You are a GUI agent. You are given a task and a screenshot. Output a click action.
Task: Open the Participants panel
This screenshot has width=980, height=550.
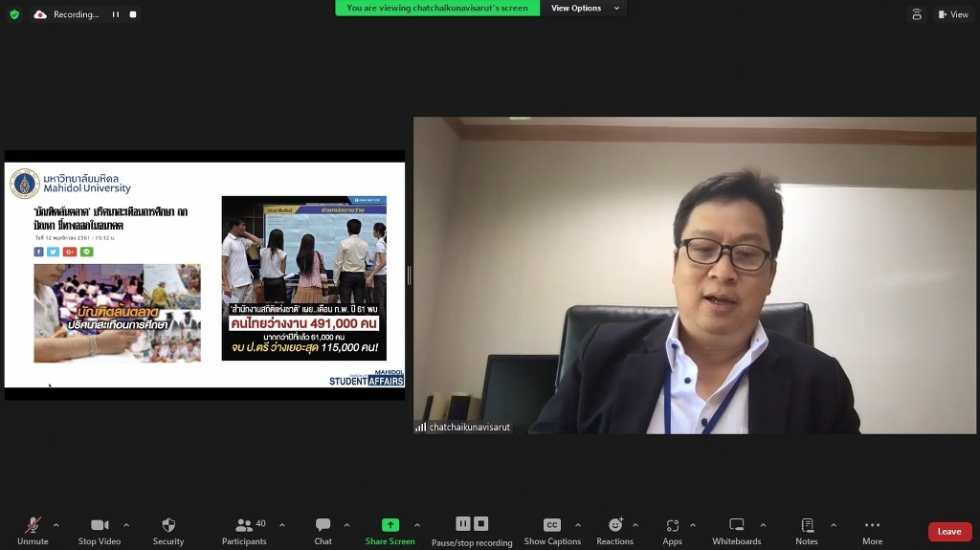click(244, 531)
